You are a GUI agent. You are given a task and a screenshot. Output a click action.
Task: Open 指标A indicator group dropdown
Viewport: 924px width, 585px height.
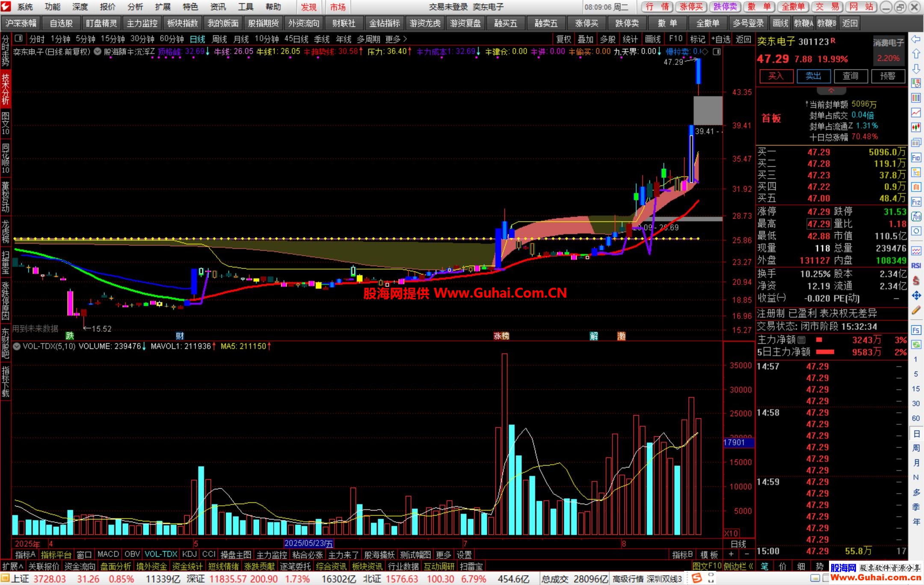pyautogui.click(x=25, y=555)
